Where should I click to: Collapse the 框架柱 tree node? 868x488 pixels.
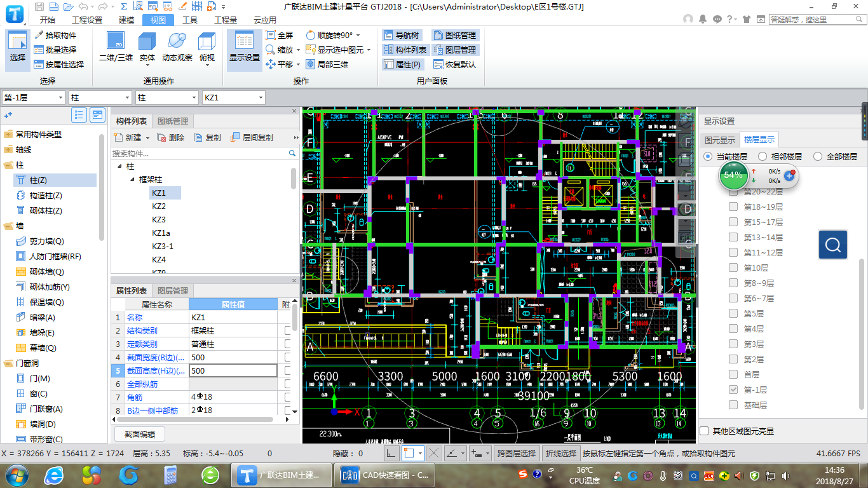pos(132,180)
